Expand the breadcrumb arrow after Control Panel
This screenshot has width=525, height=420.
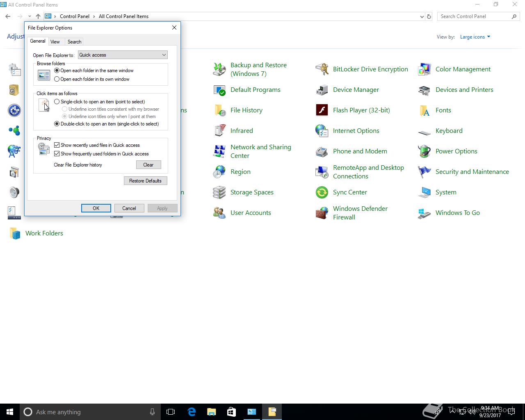(x=94, y=16)
